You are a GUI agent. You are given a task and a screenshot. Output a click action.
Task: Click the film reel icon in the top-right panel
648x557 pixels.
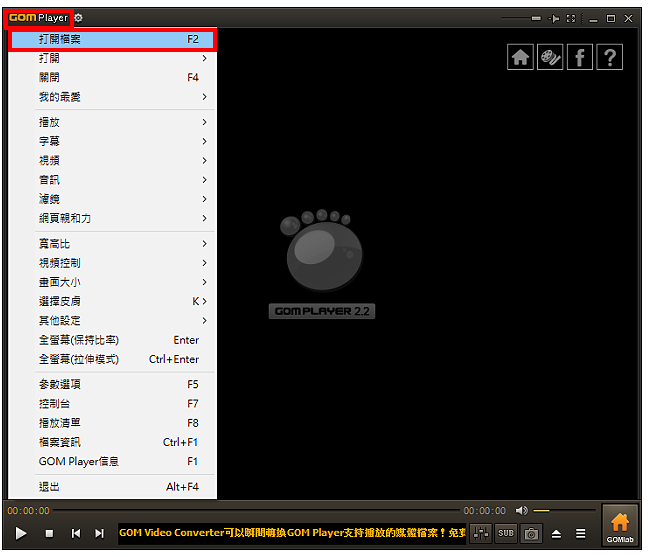(550, 57)
